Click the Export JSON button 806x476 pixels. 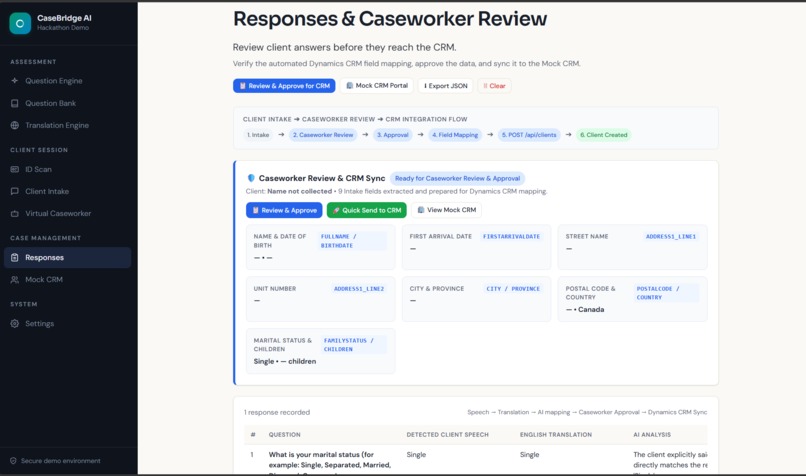[446, 86]
